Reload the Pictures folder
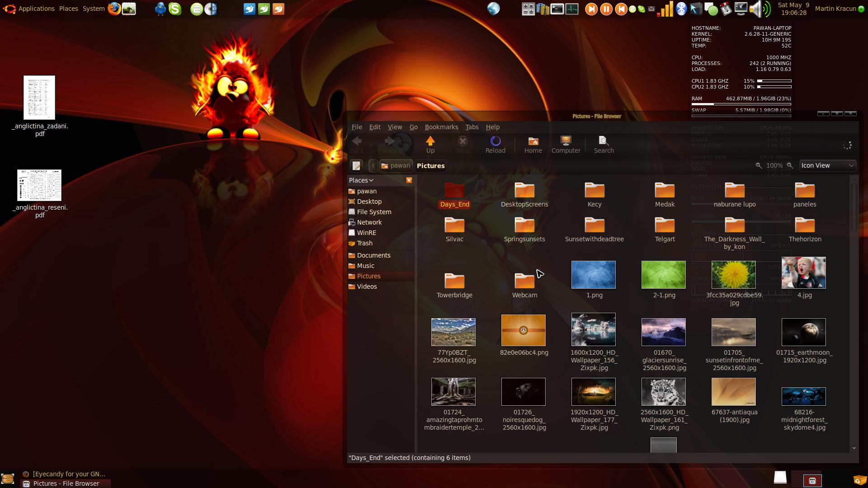Viewport: 868px width, 488px height. click(x=495, y=145)
